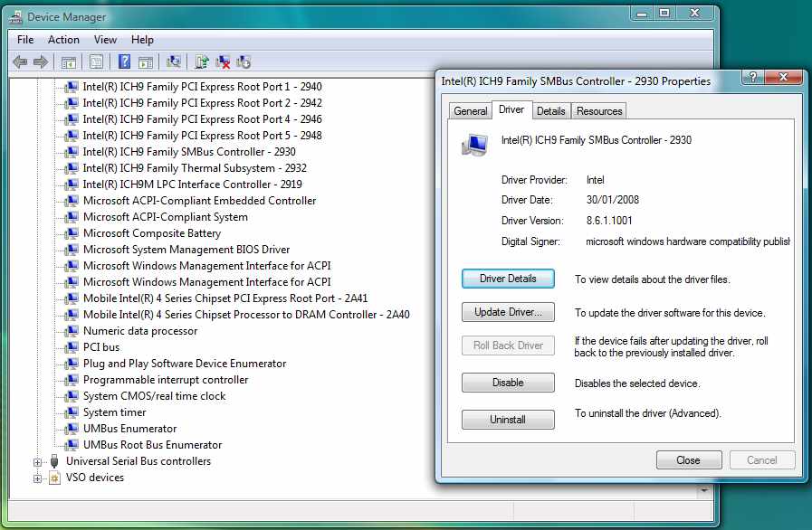Expand Universal Serial Bus controllers node
This screenshot has width=812, height=530.
click(37, 462)
